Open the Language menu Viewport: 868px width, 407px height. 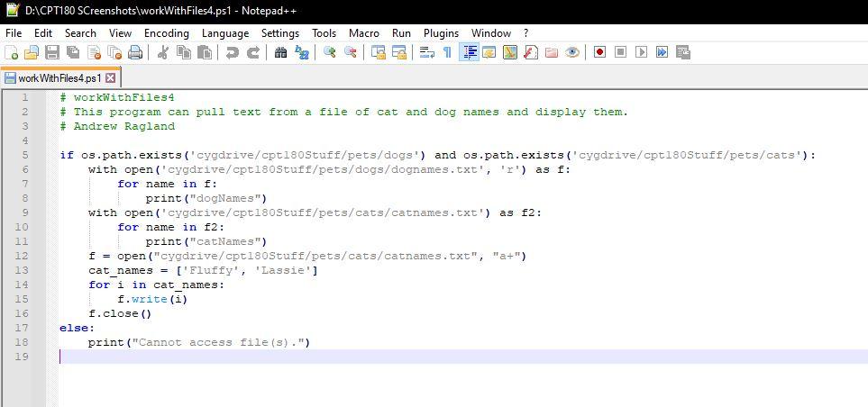225,33
